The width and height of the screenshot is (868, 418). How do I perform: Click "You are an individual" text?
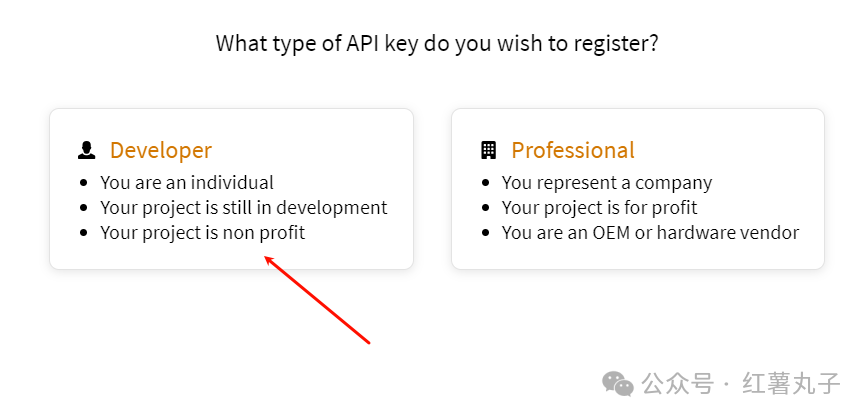[x=187, y=183]
